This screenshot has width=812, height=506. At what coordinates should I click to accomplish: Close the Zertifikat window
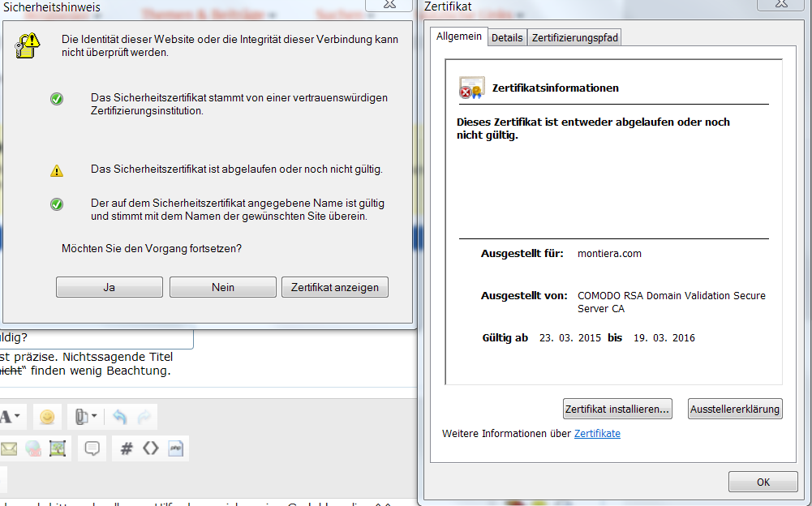[781, 5]
